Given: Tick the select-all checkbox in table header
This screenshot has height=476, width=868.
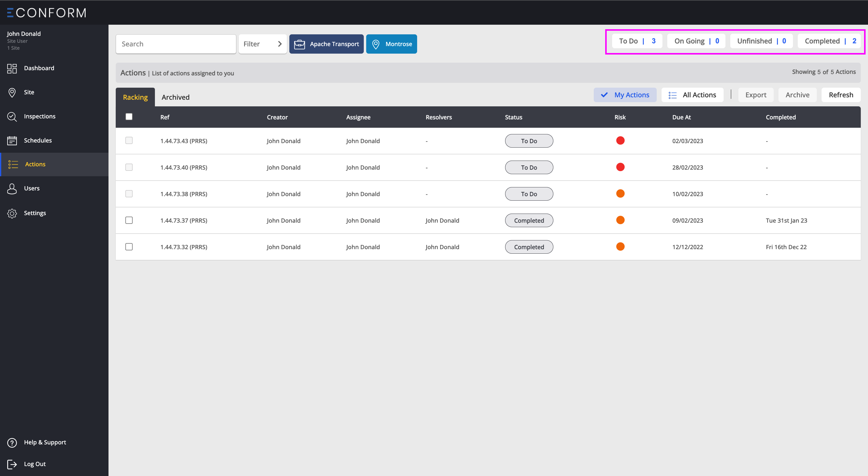Looking at the screenshot, I should (x=129, y=117).
